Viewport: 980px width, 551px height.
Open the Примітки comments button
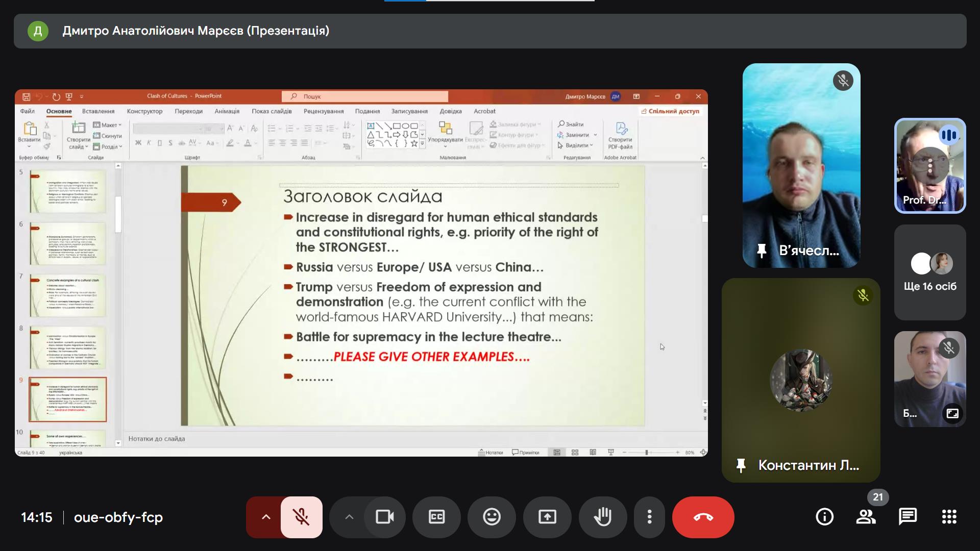coord(526,453)
